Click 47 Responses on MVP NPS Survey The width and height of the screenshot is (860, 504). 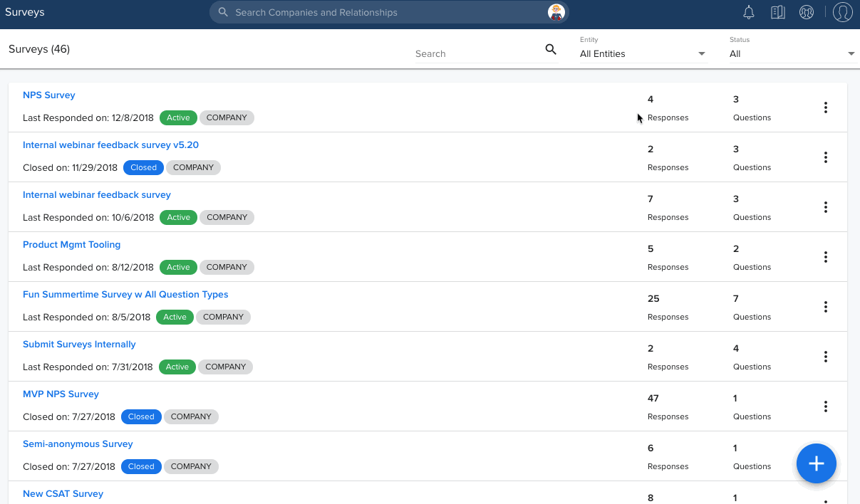pos(668,406)
